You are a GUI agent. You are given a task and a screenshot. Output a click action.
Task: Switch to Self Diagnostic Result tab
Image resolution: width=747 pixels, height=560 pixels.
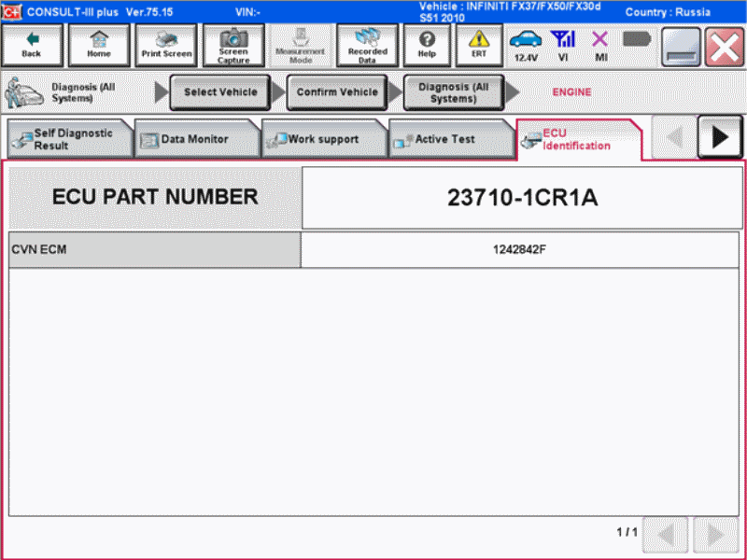70,139
